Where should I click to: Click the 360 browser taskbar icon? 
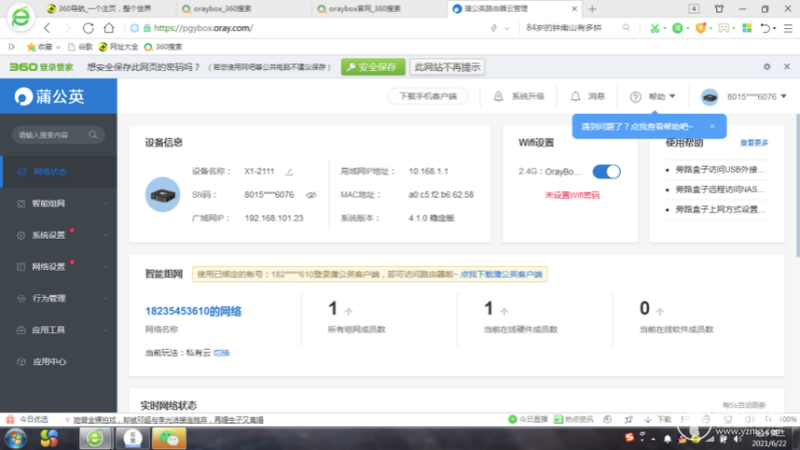tap(95, 438)
